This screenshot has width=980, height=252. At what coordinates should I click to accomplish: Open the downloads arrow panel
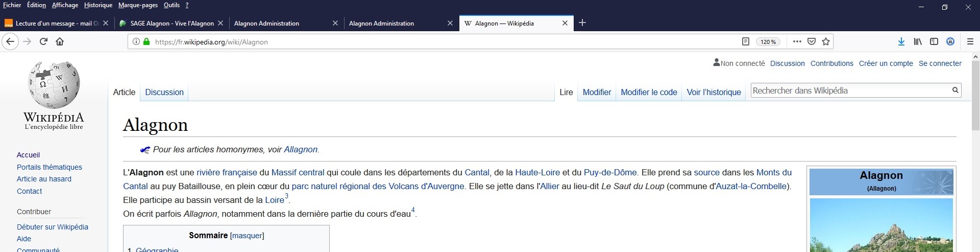coord(901,42)
